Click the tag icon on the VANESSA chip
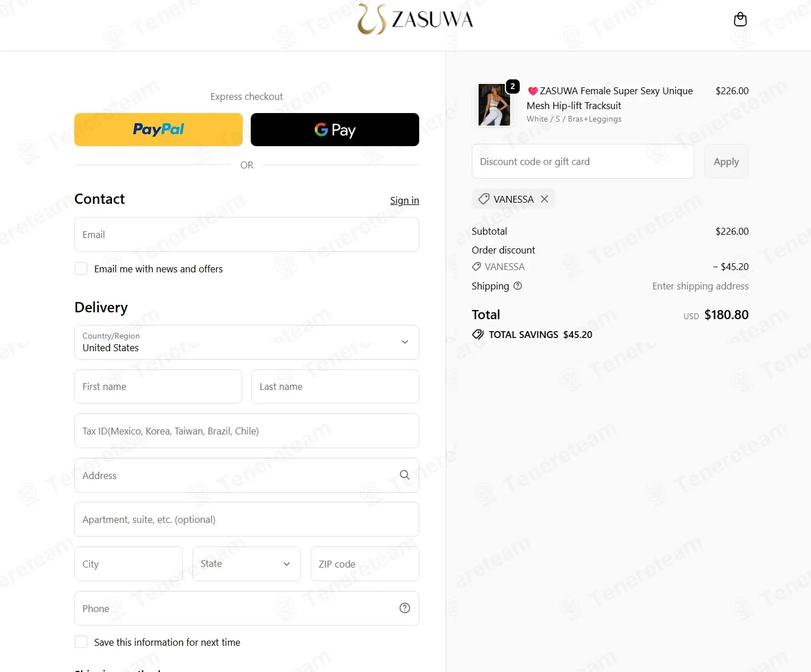 (x=484, y=199)
